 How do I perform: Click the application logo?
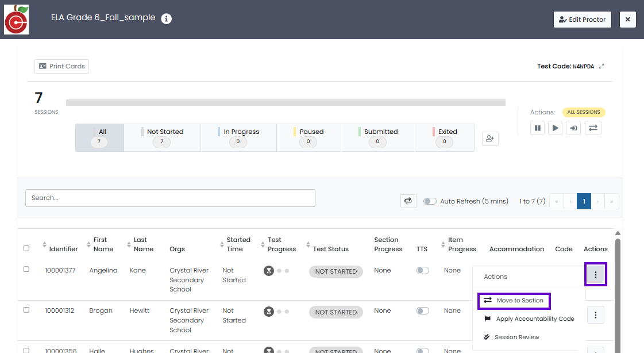[x=17, y=20]
